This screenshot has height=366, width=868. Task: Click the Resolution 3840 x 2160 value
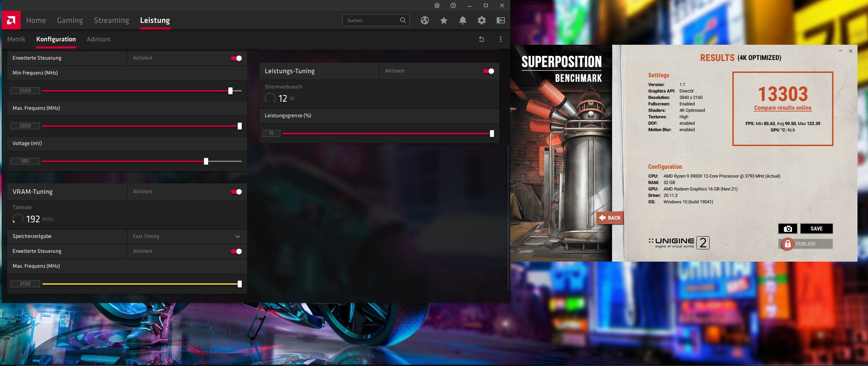tap(691, 98)
